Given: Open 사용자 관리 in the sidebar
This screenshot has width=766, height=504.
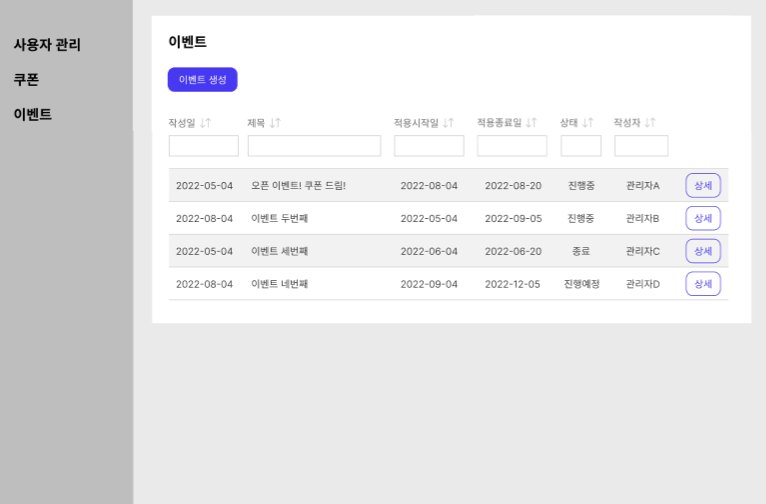Looking at the screenshot, I should (47, 44).
